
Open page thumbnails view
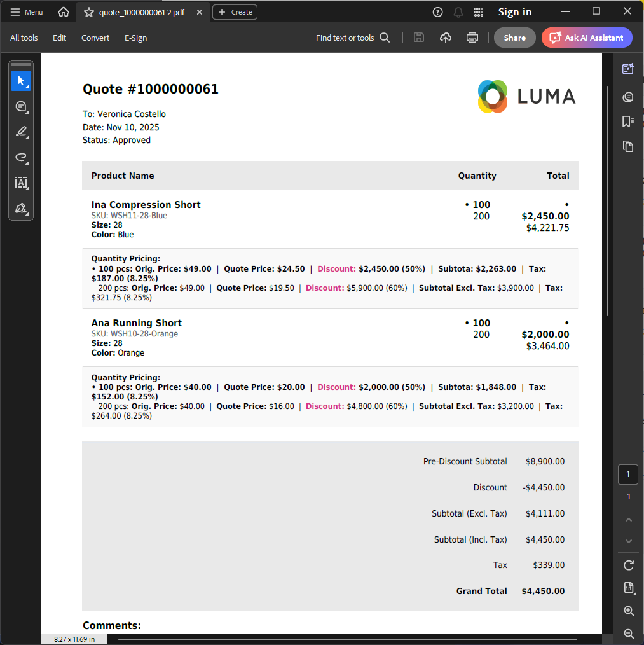pos(628,146)
